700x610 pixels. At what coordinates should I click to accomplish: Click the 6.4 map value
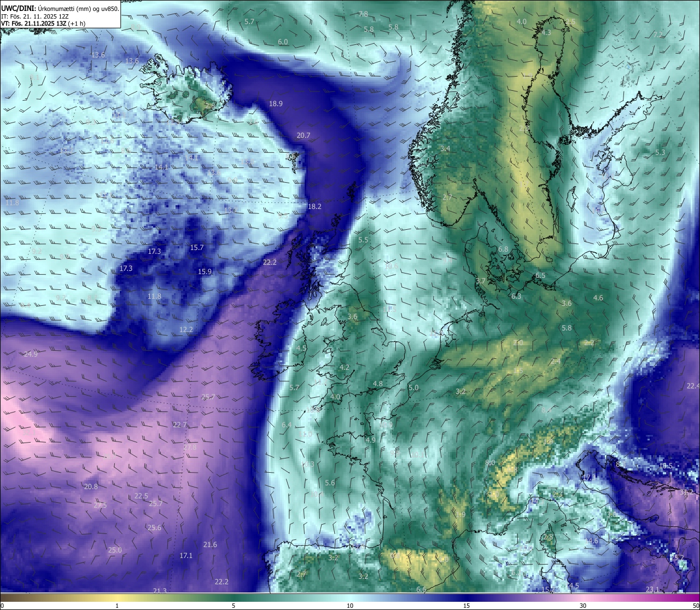coord(287,425)
